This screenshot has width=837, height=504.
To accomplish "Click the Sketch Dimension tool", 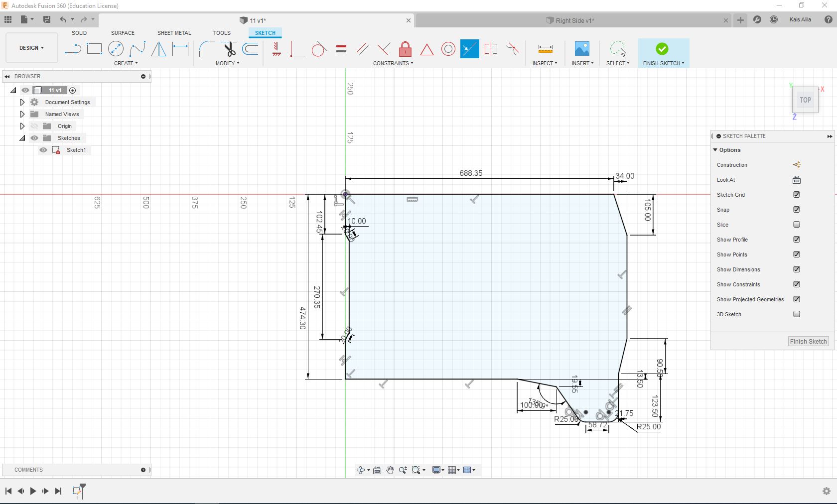I will click(x=180, y=49).
